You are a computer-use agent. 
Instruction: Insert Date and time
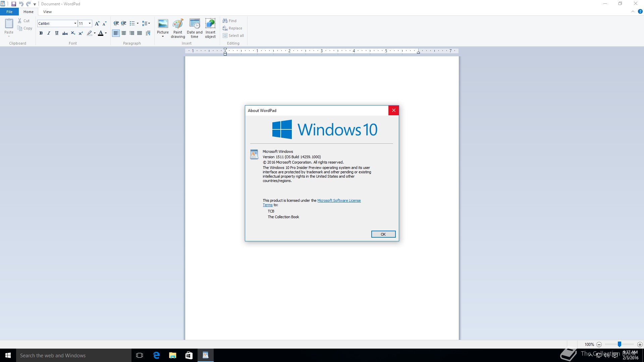point(195,28)
